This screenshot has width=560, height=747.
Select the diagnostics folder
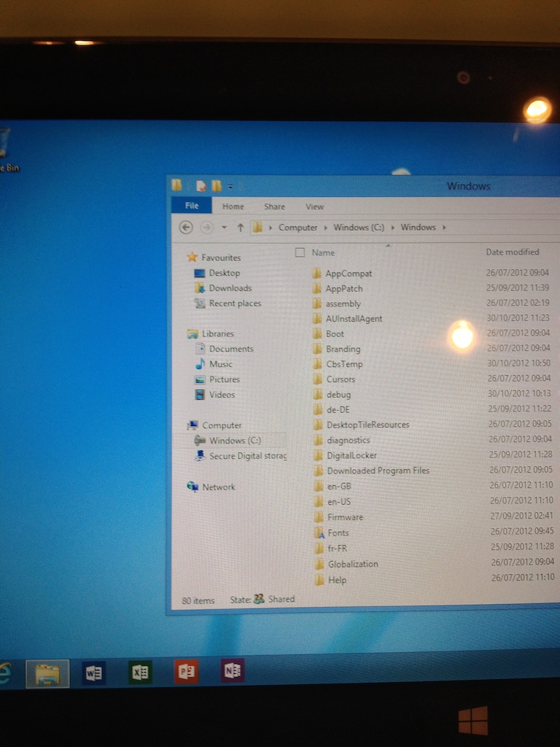(349, 440)
